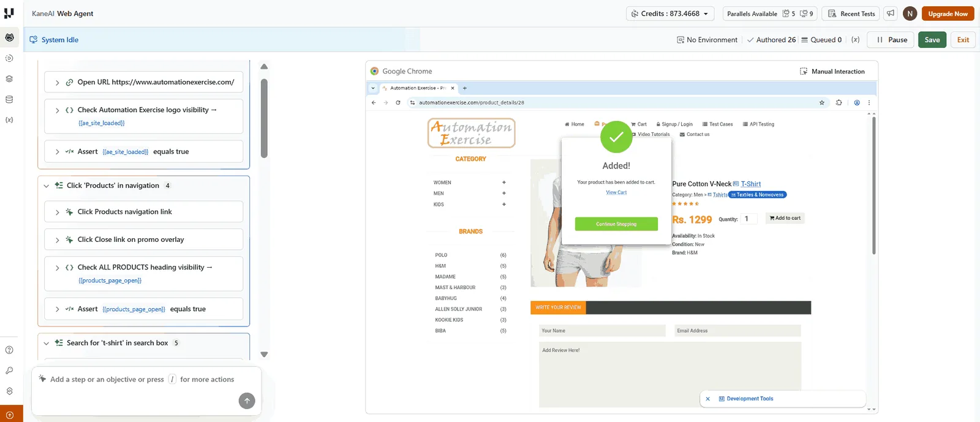Click the step list scroll-up arrow
The image size is (980, 422).
(x=264, y=67)
